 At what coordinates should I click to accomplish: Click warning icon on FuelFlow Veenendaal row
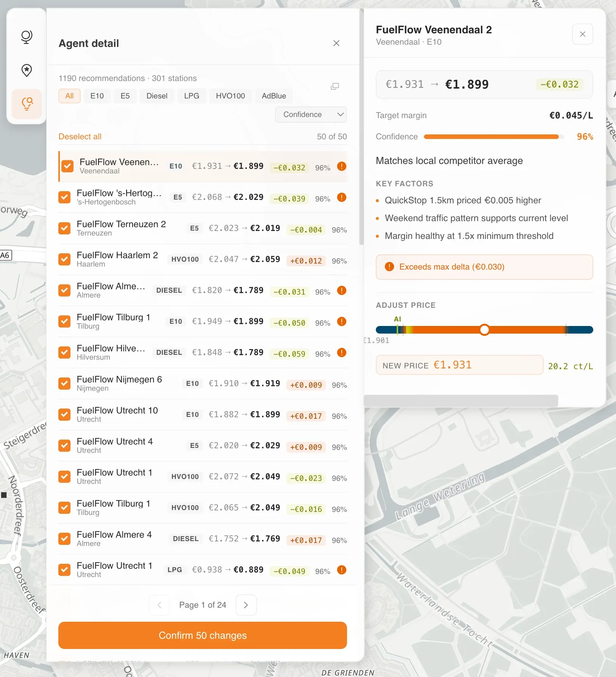click(342, 166)
